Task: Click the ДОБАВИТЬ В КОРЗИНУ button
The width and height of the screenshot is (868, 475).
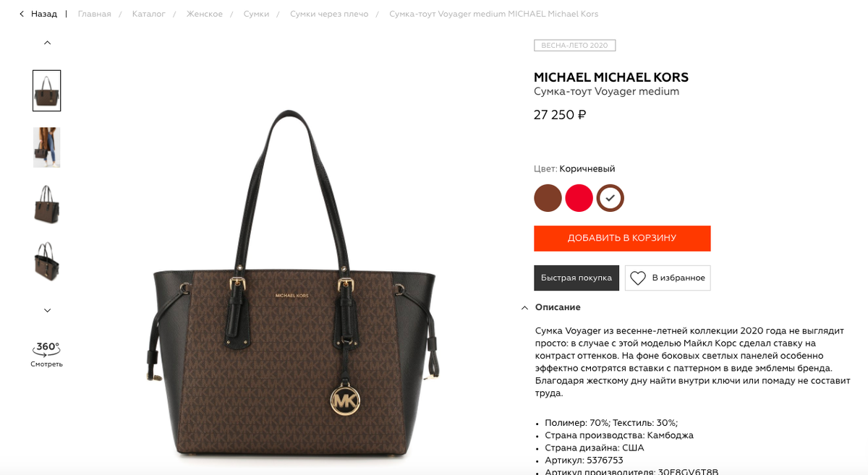Action: [x=622, y=238]
